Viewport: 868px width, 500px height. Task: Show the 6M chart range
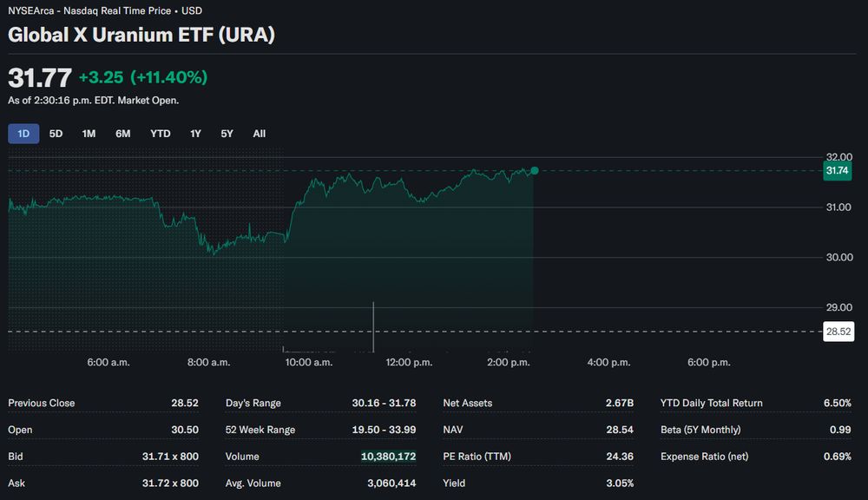(123, 134)
